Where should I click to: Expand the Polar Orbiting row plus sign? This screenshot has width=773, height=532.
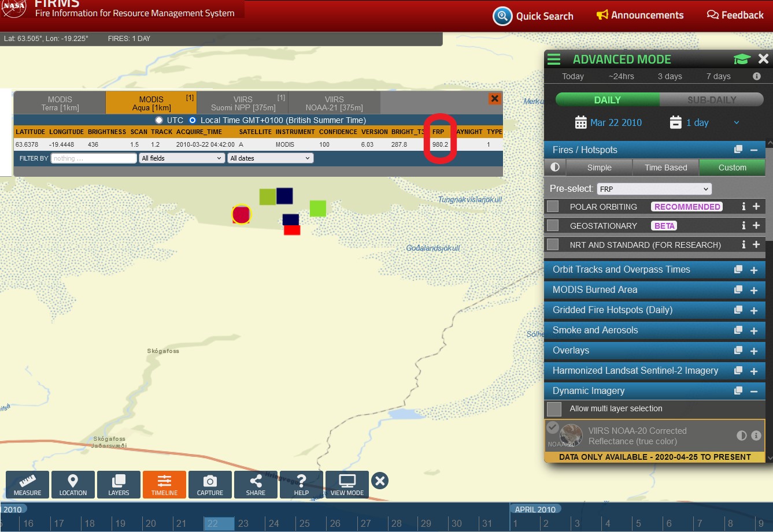tap(756, 206)
